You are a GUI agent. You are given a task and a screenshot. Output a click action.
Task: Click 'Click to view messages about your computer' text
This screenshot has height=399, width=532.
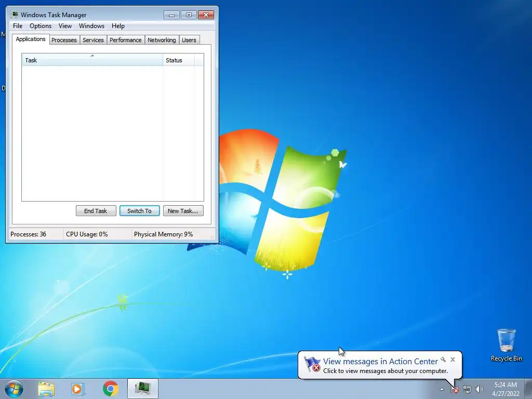click(x=385, y=371)
